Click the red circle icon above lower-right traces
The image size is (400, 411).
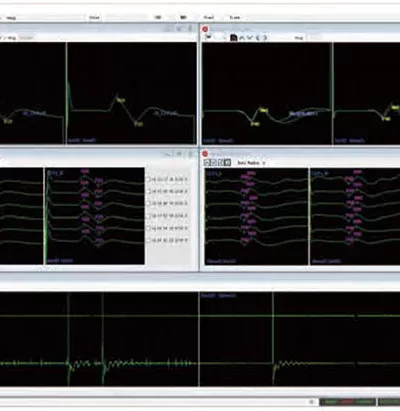tap(205, 154)
